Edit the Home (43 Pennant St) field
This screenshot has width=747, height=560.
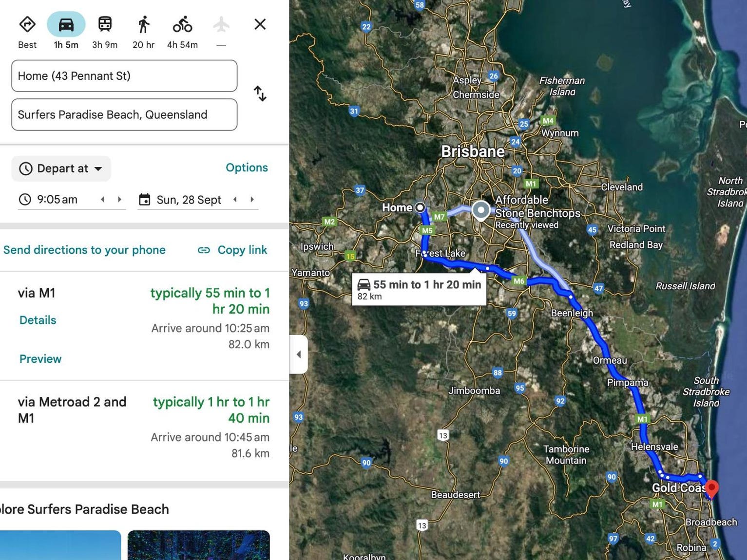coord(124,76)
